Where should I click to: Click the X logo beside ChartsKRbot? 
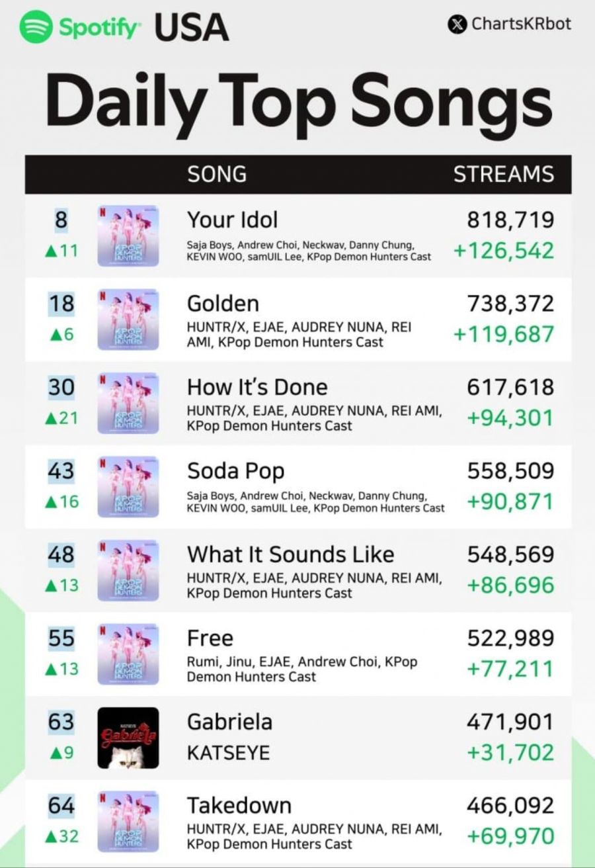click(456, 24)
